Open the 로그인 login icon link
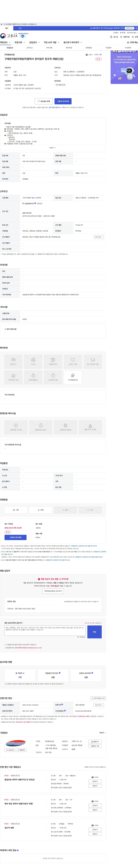 pos(114,37)
